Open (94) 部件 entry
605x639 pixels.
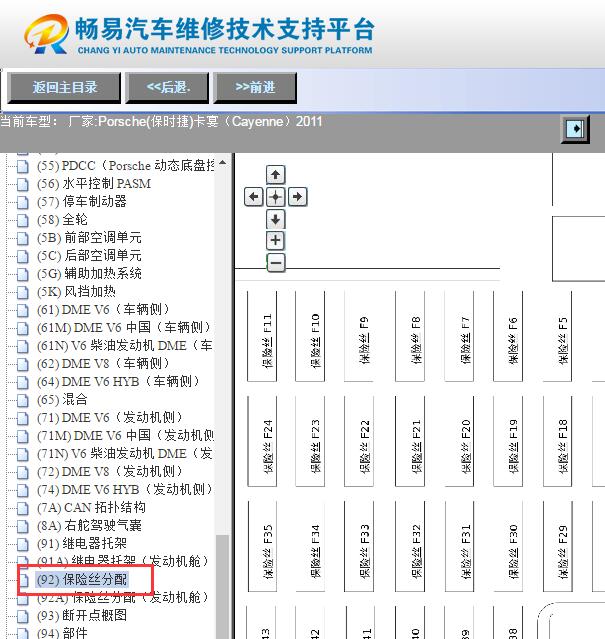point(62,633)
